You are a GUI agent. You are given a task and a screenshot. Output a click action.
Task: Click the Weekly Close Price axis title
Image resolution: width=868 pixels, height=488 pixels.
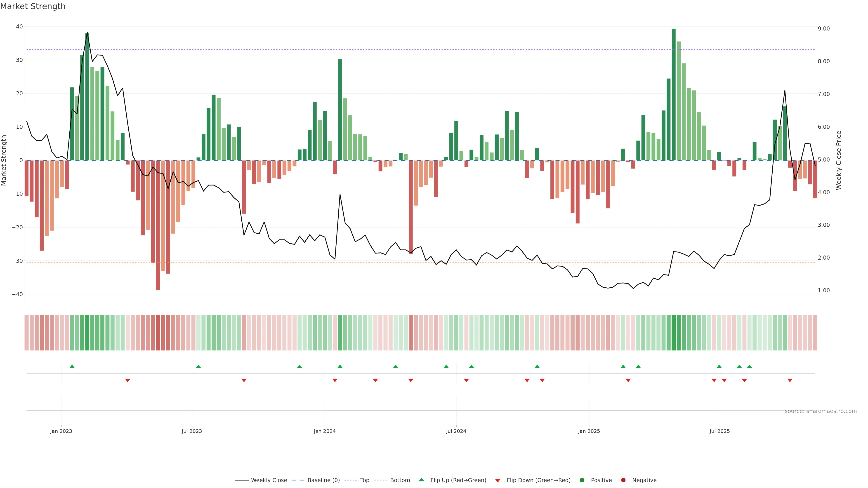[839, 160]
